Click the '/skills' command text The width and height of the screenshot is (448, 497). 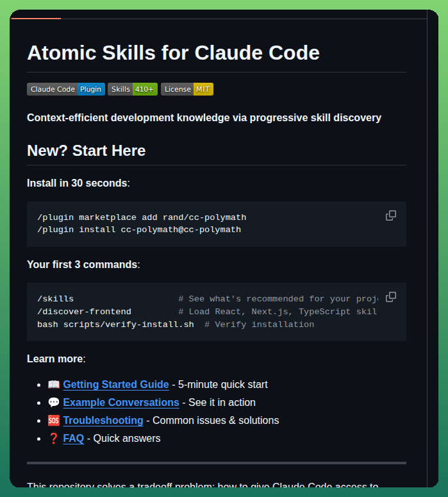pyautogui.click(x=56, y=299)
